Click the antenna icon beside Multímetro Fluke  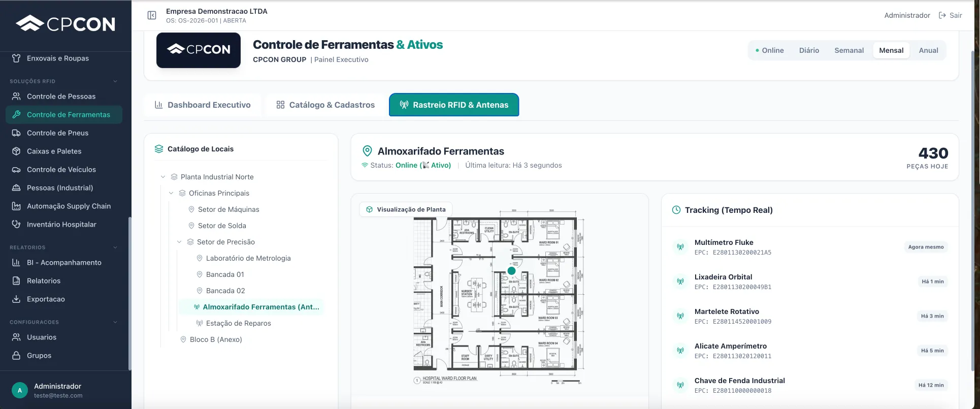coord(680,246)
